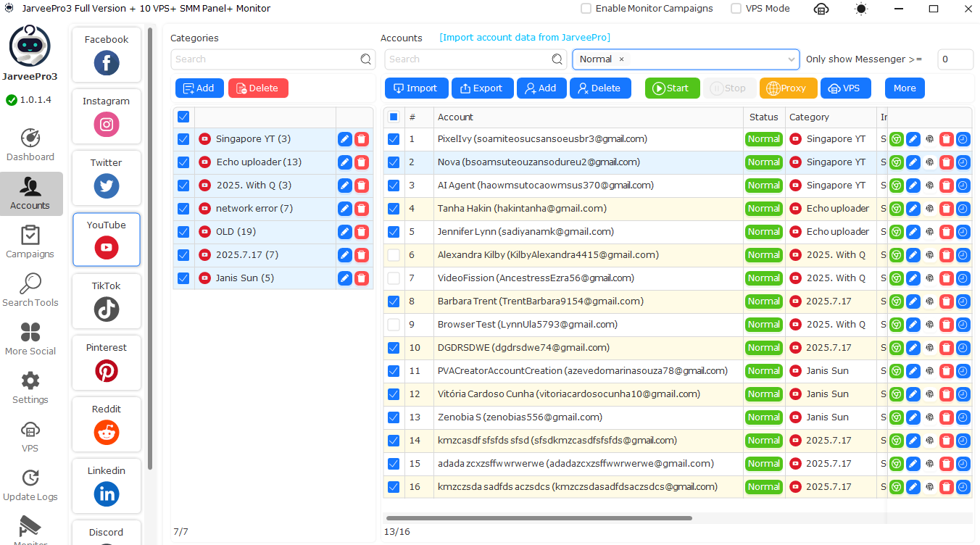Viewport: 980px width, 545px height.
Task: Open the Instagram platform tab
Action: click(107, 116)
